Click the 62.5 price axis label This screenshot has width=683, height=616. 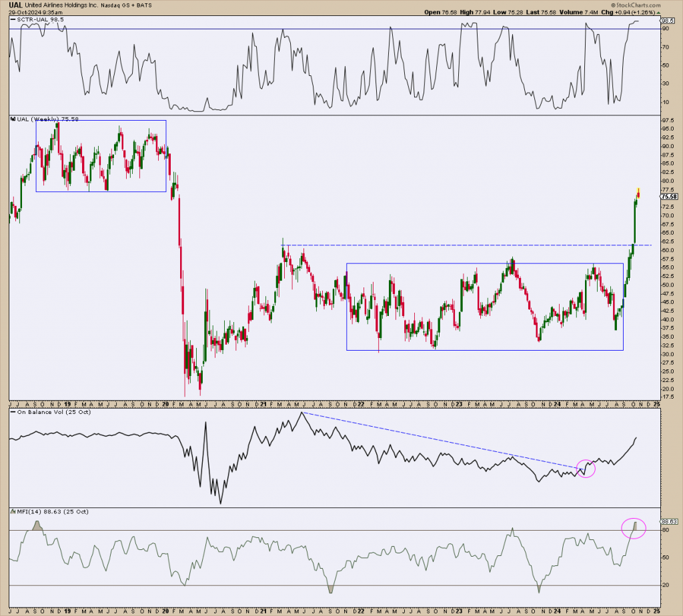pos(668,241)
